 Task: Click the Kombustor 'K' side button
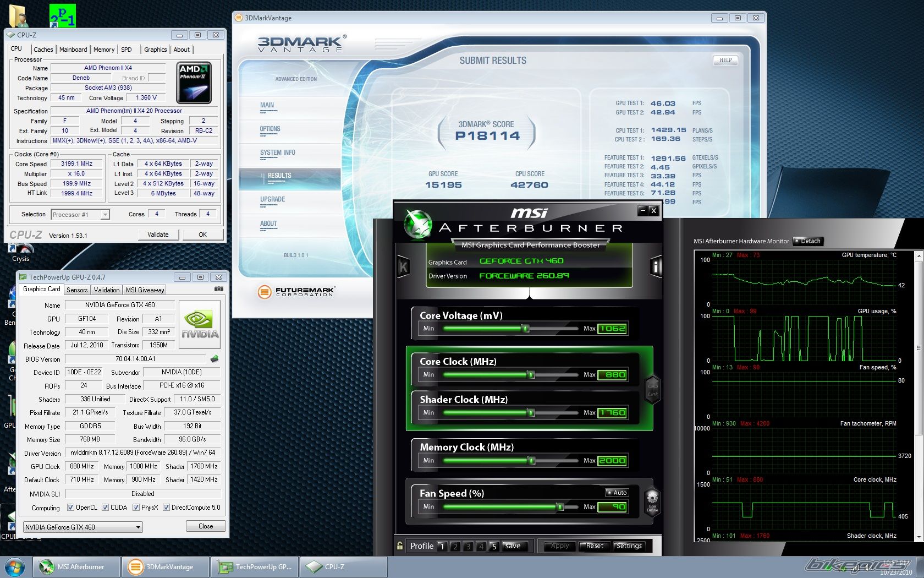(403, 268)
